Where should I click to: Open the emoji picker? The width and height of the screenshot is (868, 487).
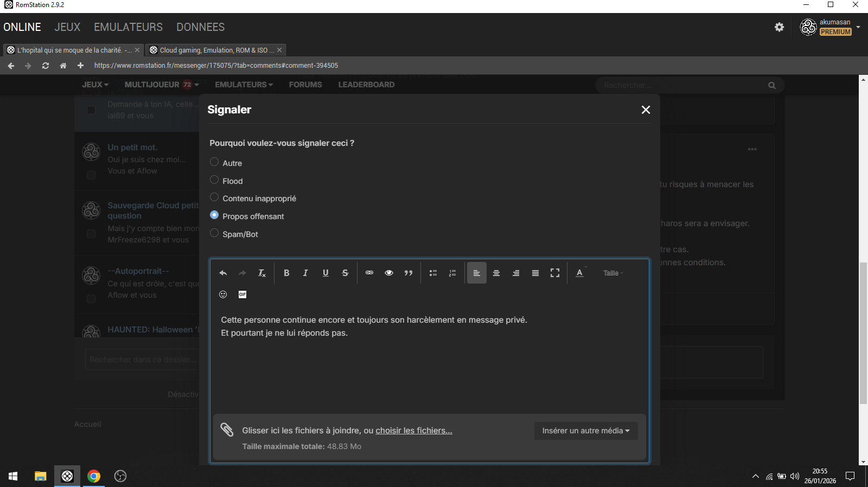(x=223, y=294)
